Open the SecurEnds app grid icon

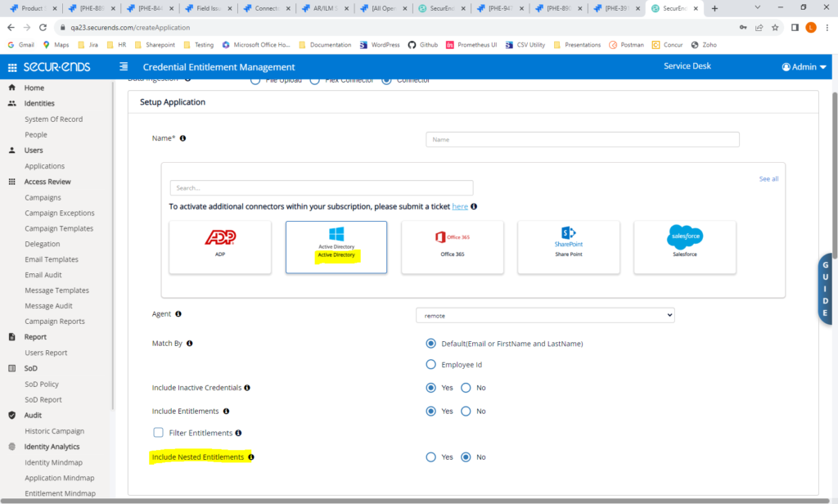[x=12, y=67]
